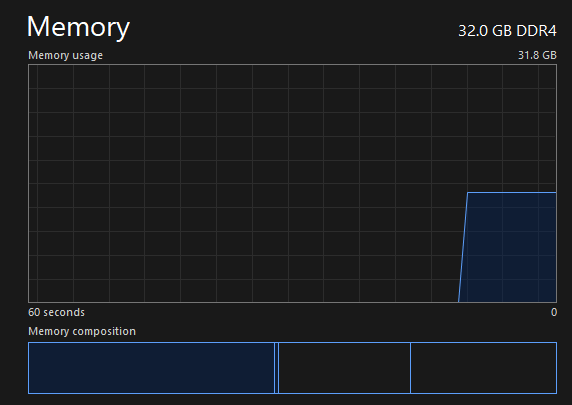Viewport: 572px width, 405px height.
Task: Select the filled in-use segment of memory composition
Action: [x=151, y=368]
